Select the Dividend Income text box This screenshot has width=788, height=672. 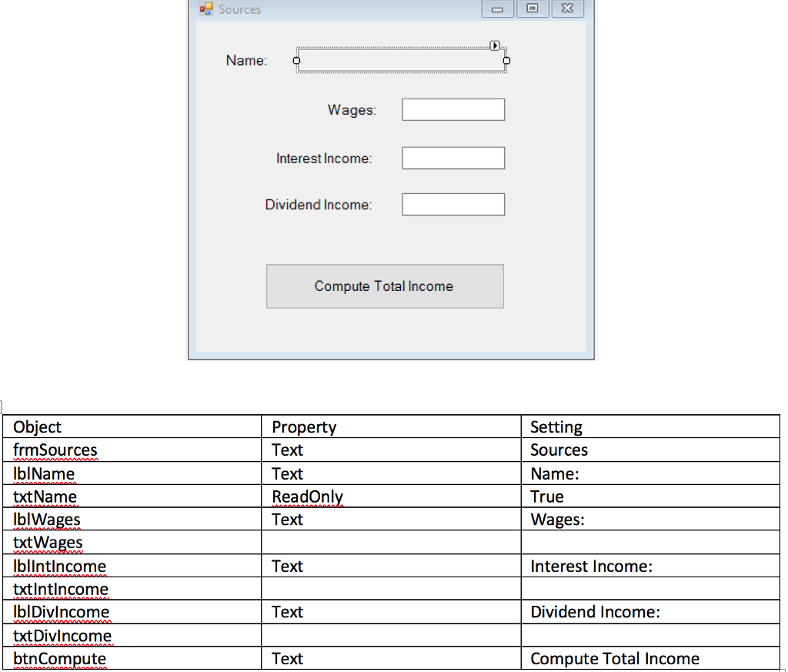[x=452, y=204]
